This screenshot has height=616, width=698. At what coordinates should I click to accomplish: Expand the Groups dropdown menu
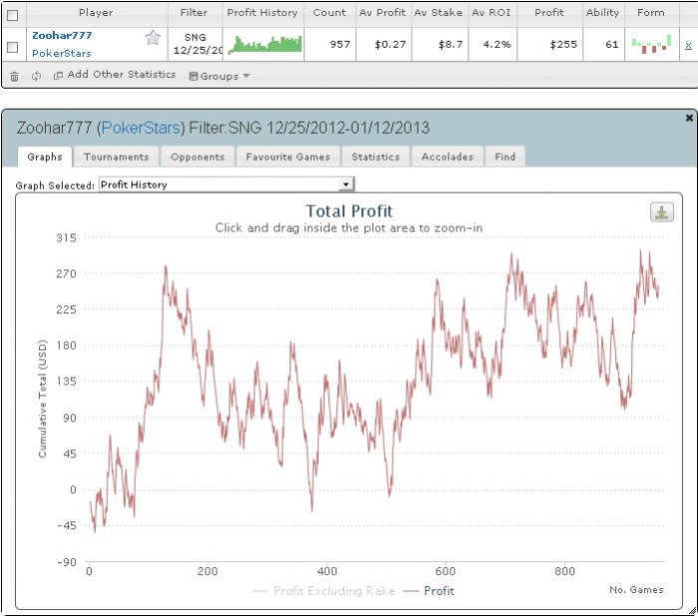219,76
